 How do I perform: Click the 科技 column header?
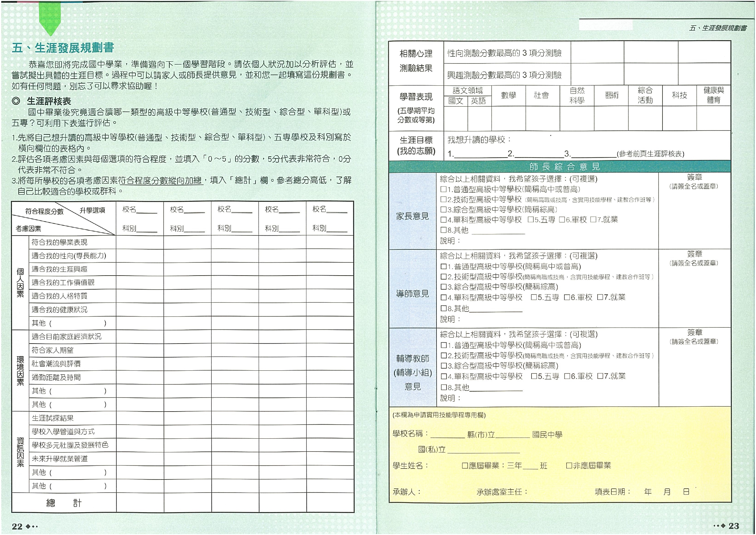click(x=679, y=96)
